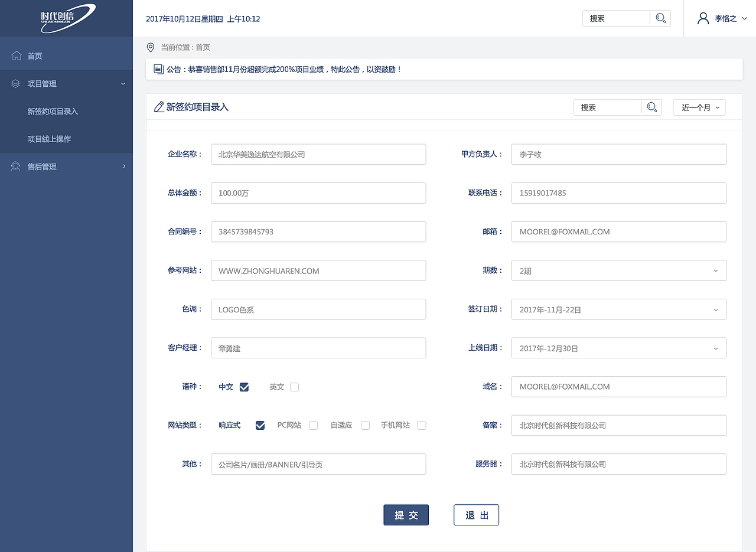The height and width of the screenshot is (552, 756).
Task: Click the top header 搜索 input field
Action: [616, 18]
